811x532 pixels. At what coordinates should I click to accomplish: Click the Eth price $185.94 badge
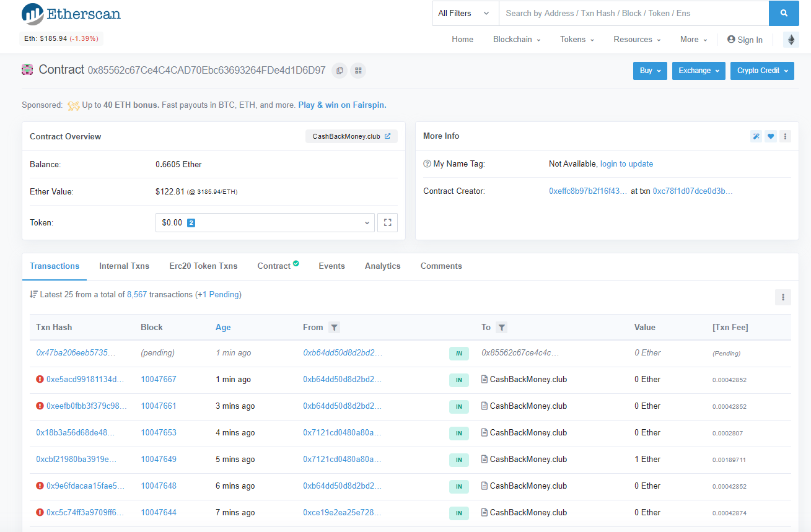pyautogui.click(x=61, y=38)
